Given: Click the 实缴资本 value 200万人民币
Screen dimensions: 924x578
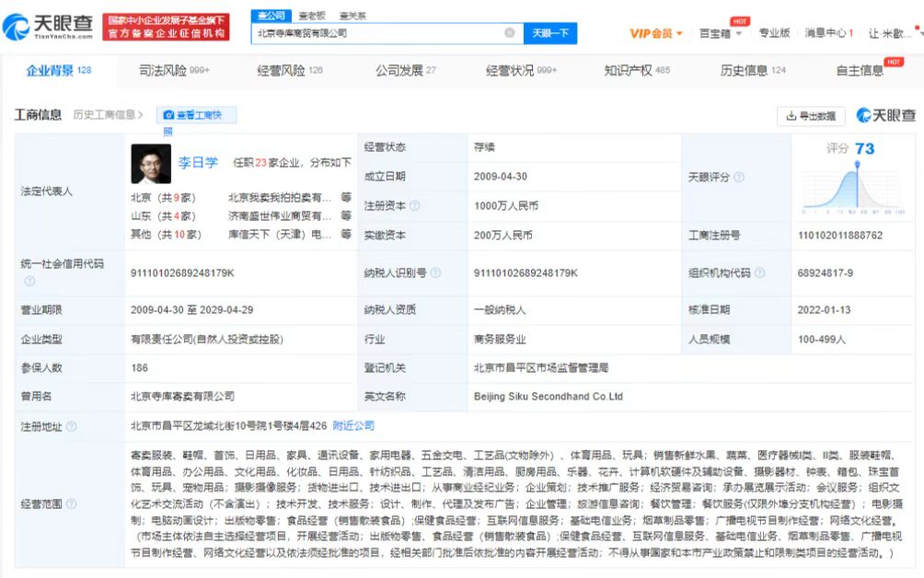Looking at the screenshot, I should [503, 235].
